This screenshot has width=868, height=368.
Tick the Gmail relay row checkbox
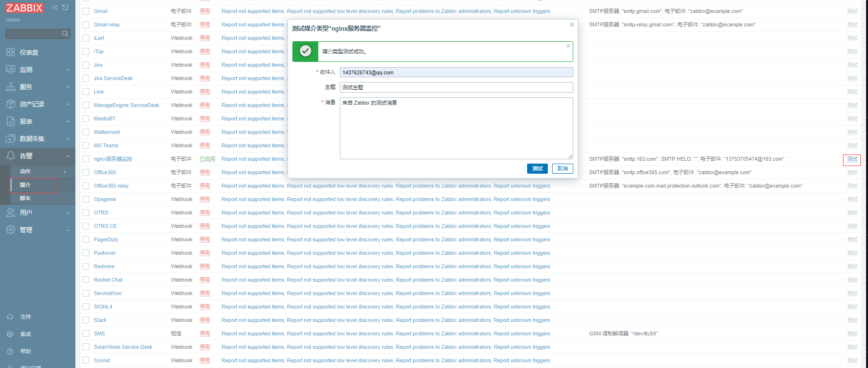pos(86,24)
